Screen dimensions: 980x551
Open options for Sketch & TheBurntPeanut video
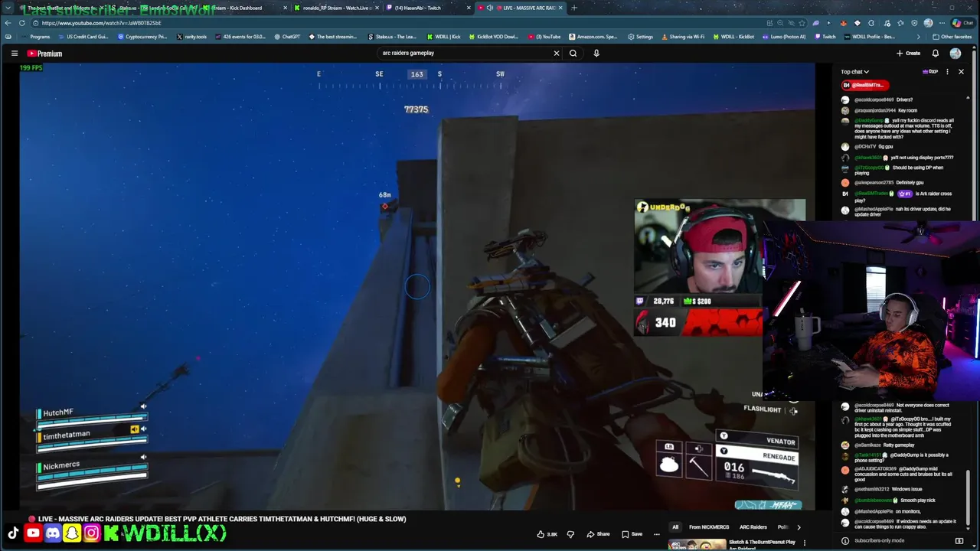tap(804, 543)
